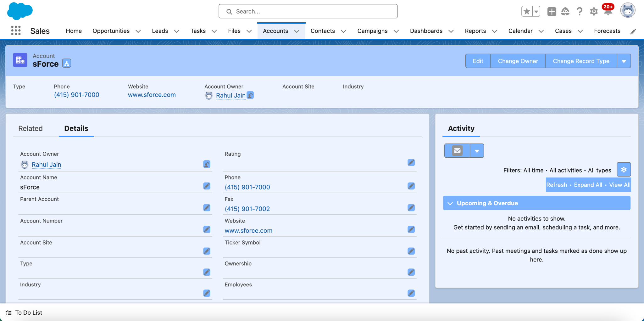Click the Account building icon
Image resolution: width=644 pixels, height=321 pixels.
[20, 60]
